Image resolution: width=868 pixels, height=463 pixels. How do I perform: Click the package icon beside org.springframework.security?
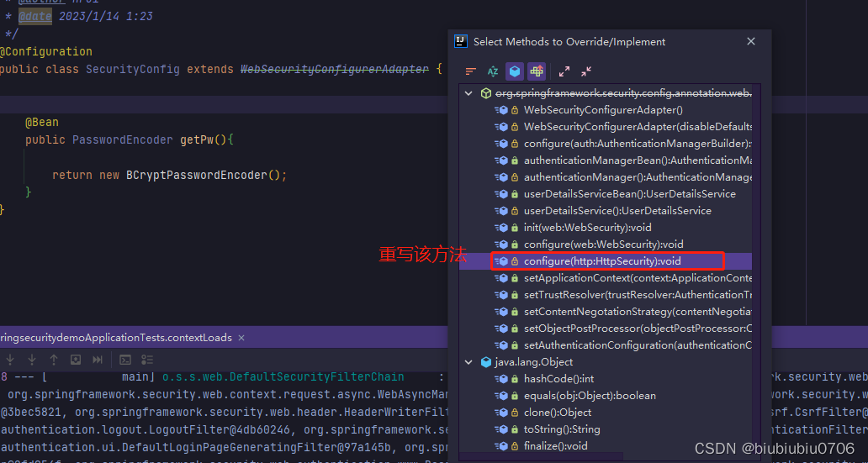(x=485, y=93)
